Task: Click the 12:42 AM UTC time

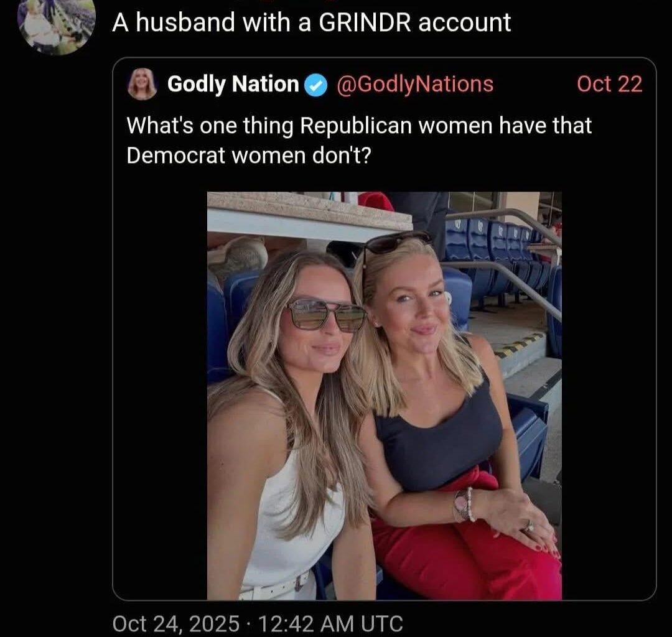Action: (331, 624)
